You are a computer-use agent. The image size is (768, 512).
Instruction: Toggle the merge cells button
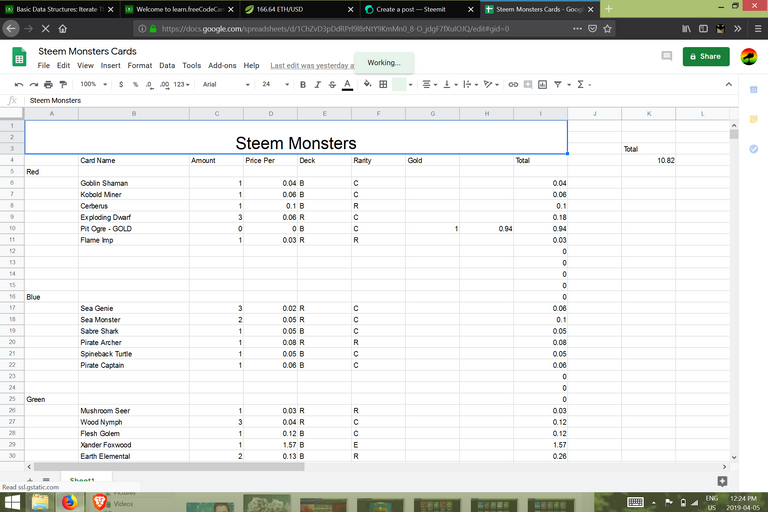click(399, 84)
